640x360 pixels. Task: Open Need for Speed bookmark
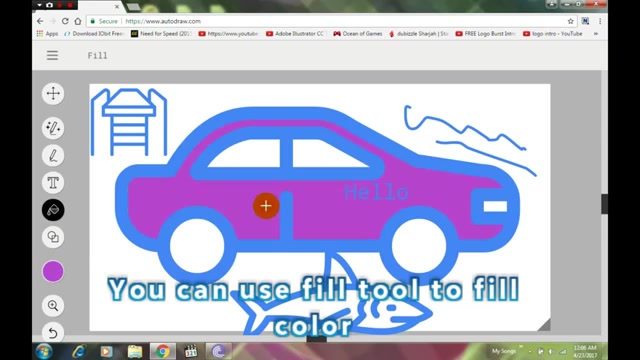[161, 34]
